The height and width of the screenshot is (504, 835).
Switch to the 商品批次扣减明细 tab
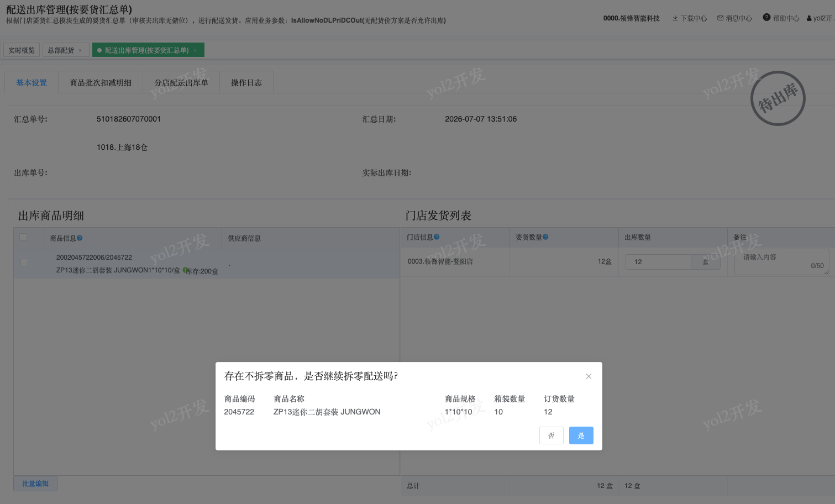point(101,83)
